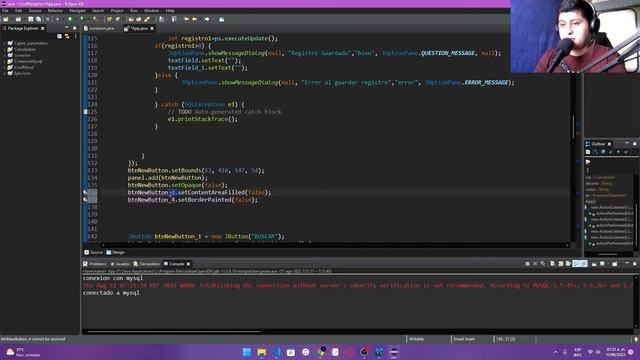Minimize the Package Explorer view

[67, 28]
